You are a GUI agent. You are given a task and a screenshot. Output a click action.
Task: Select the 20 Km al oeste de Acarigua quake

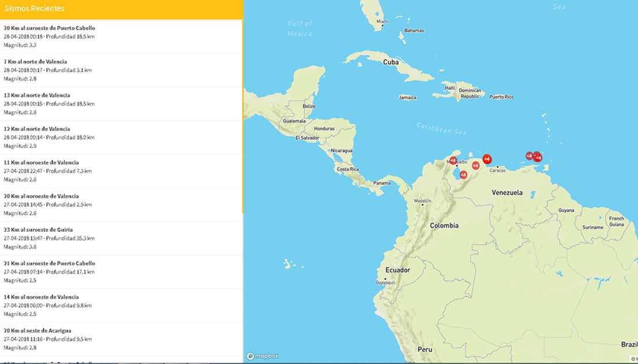pos(121,339)
